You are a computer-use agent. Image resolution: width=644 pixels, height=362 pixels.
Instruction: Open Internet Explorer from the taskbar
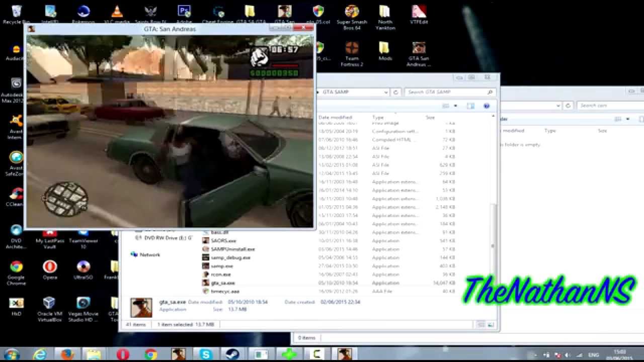(x=39, y=354)
